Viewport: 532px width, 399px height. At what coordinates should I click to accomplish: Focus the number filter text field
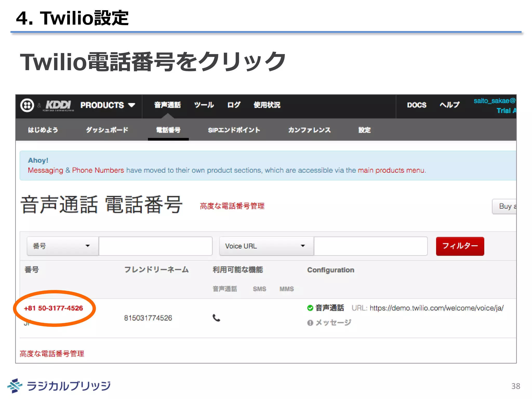(x=156, y=246)
